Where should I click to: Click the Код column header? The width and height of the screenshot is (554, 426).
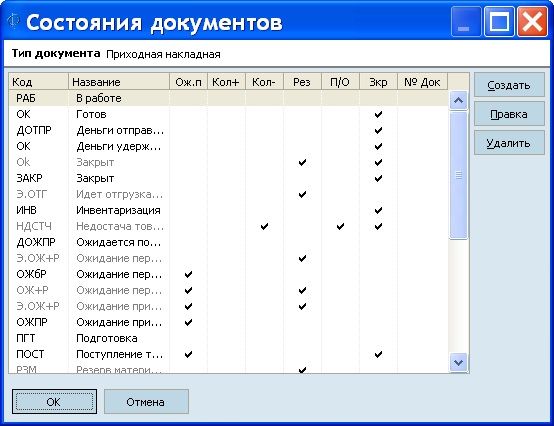coord(38,82)
